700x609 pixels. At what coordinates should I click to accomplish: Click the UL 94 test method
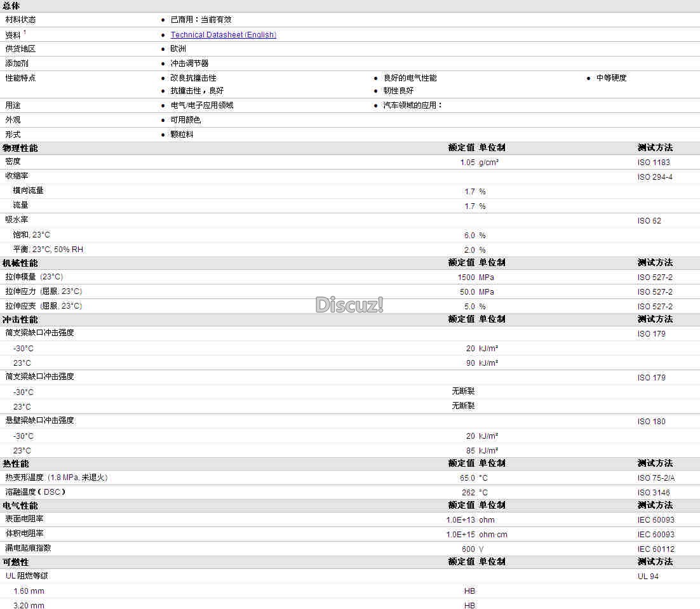[648, 577]
